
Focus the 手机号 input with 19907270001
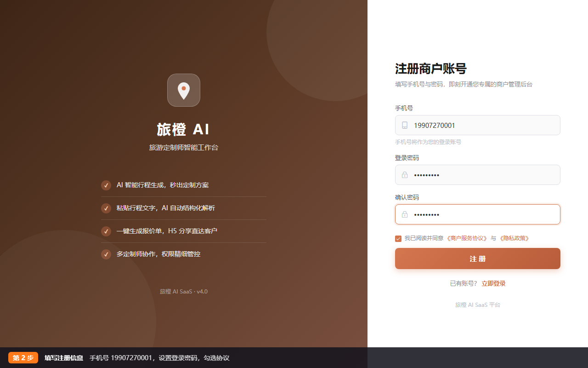478,125
